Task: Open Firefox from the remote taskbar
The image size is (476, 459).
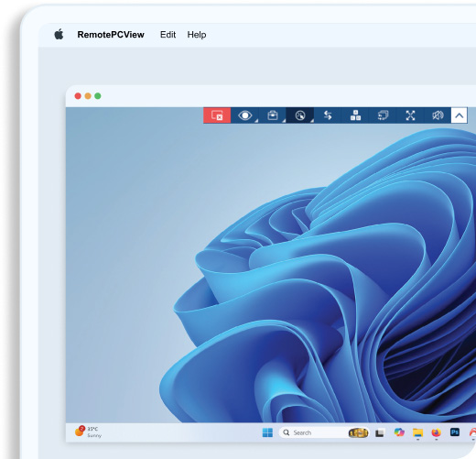Action: (x=437, y=432)
